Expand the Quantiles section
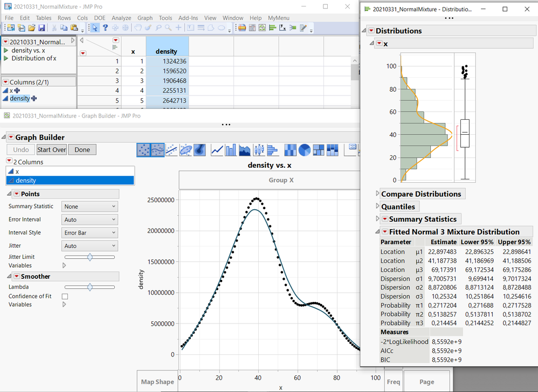The width and height of the screenshot is (538, 392). pyautogui.click(x=377, y=207)
